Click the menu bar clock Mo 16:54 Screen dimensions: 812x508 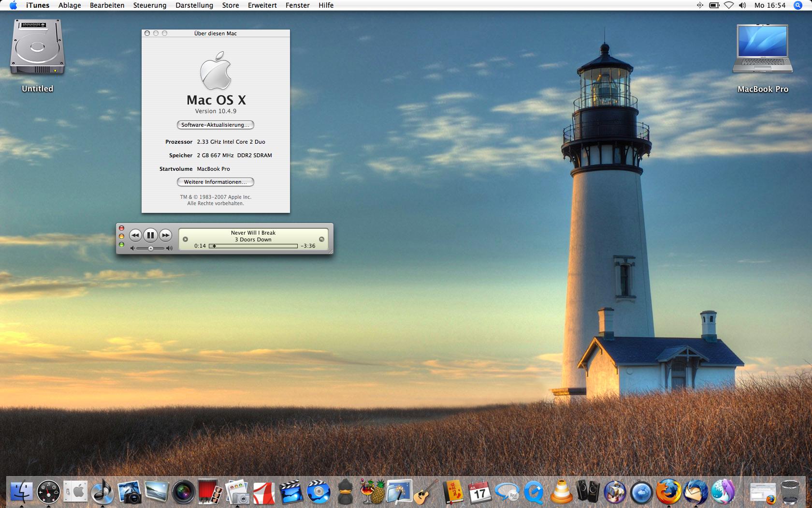coord(770,5)
